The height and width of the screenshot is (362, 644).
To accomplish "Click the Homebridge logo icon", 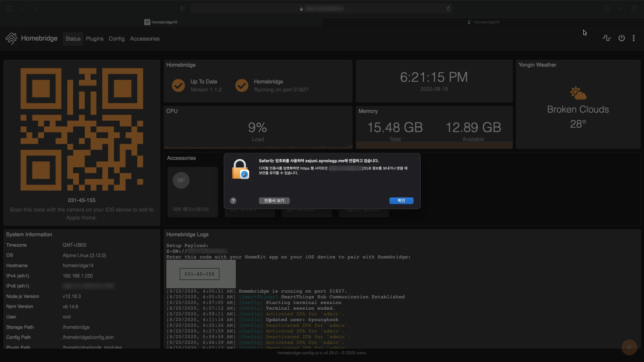I will pyautogui.click(x=11, y=39).
